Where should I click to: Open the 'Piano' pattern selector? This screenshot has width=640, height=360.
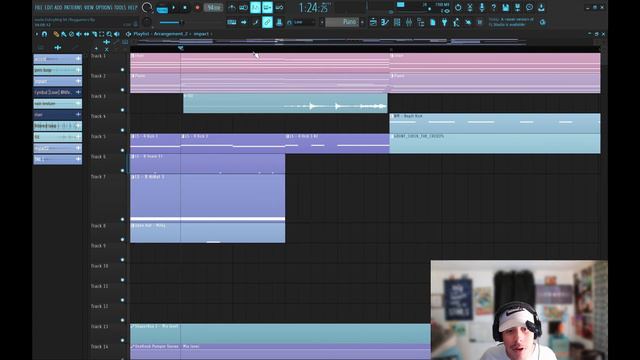pyautogui.click(x=342, y=22)
